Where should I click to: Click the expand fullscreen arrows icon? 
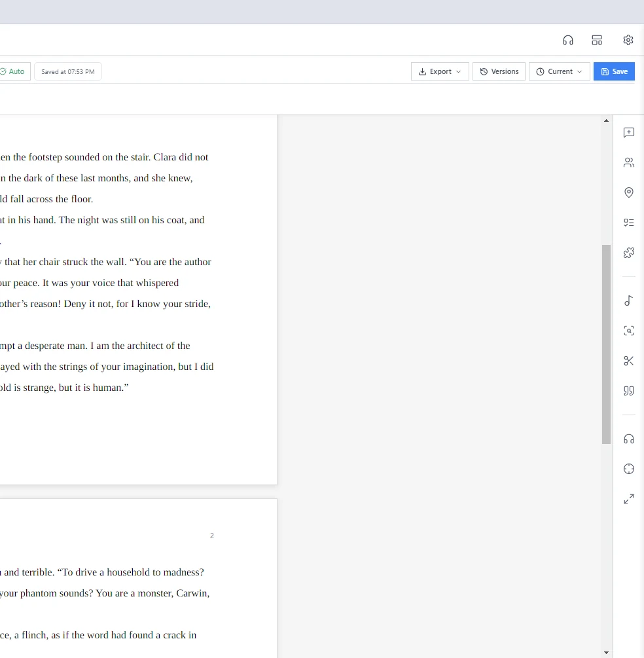click(x=628, y=499)
